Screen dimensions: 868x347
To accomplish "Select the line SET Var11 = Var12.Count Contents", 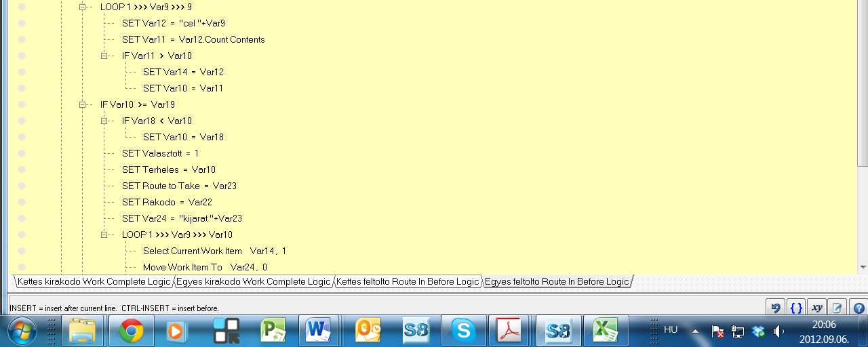I will coord(193,39).
